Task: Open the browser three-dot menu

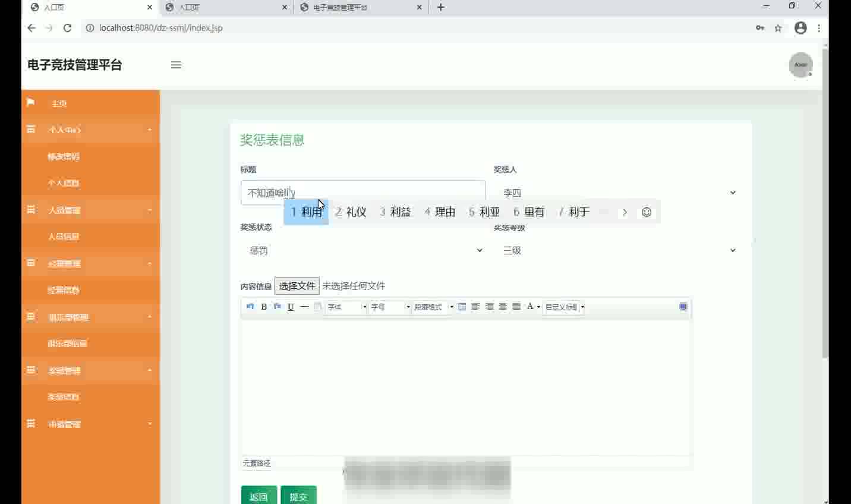Action: (x=819, y=28)
